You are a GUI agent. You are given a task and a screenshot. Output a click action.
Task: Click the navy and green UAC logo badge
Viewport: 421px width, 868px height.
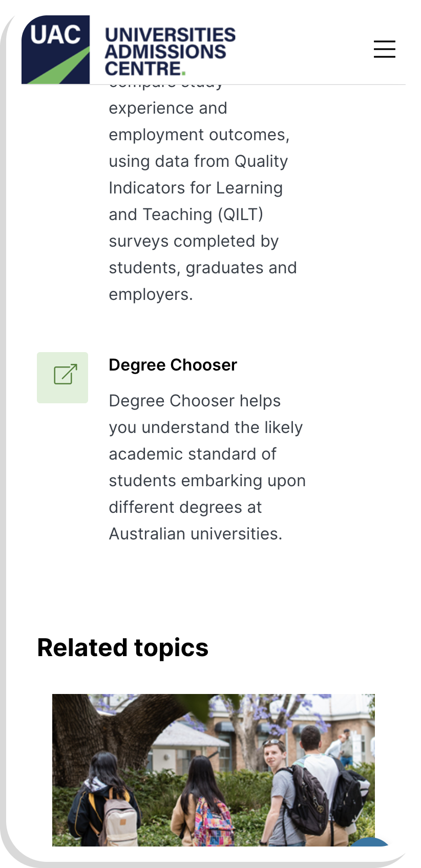point(55,49)
